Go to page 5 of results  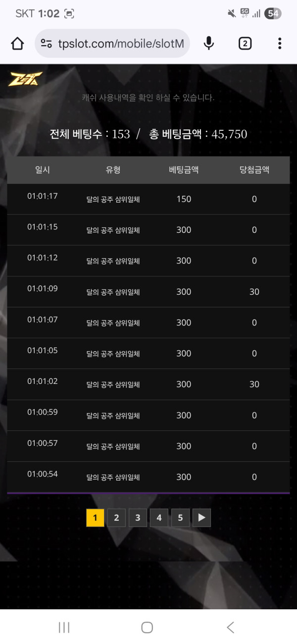[x=180, y=518]
